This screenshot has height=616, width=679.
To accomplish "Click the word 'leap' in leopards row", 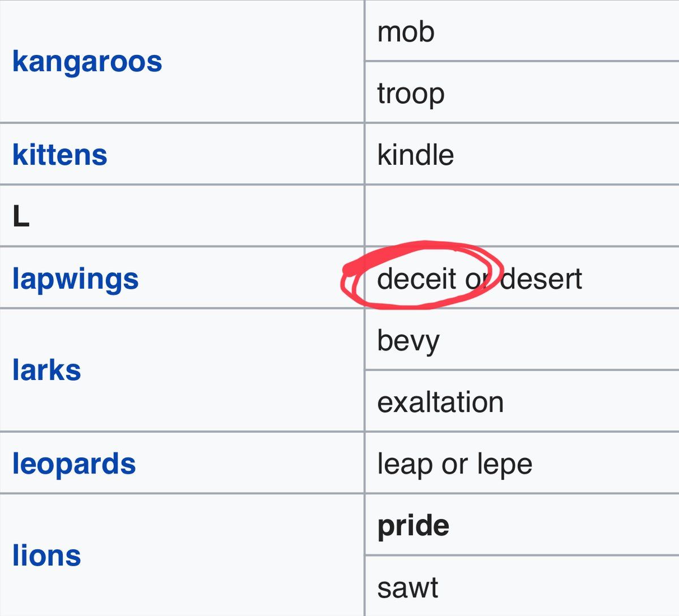I will coord(405,465).
